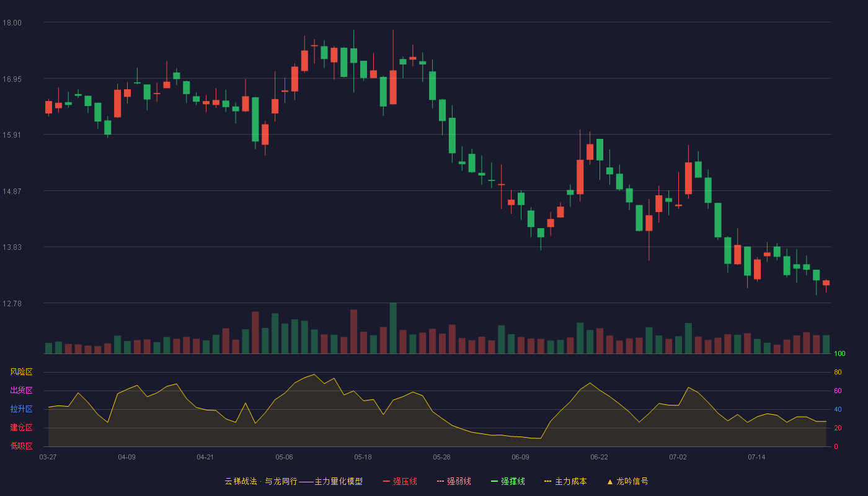Image resolution: width=868 pixels, height=496 pixels.
Task: Select the 建仓区 zone label
Action: coord(21,428)
